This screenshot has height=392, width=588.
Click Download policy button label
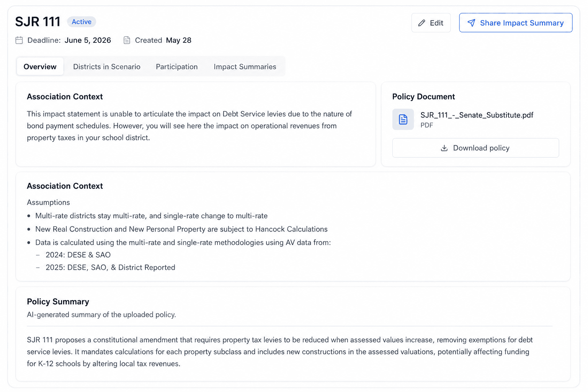click(481, 148)
